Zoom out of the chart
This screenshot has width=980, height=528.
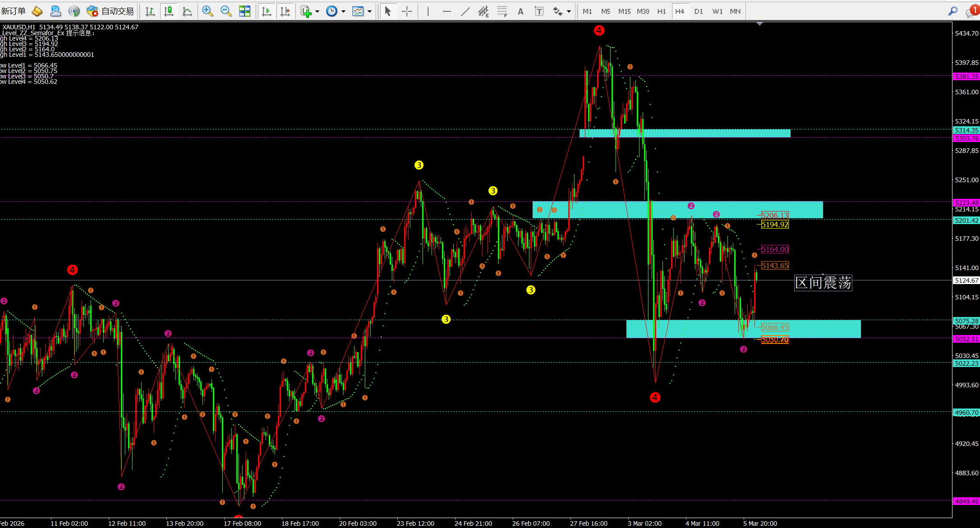226,11
